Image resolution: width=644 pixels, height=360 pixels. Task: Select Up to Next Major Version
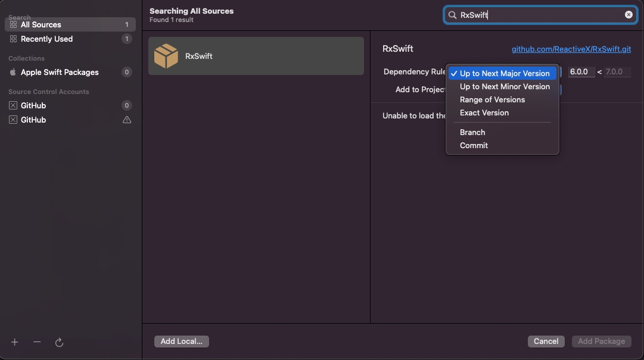(504, 73)
